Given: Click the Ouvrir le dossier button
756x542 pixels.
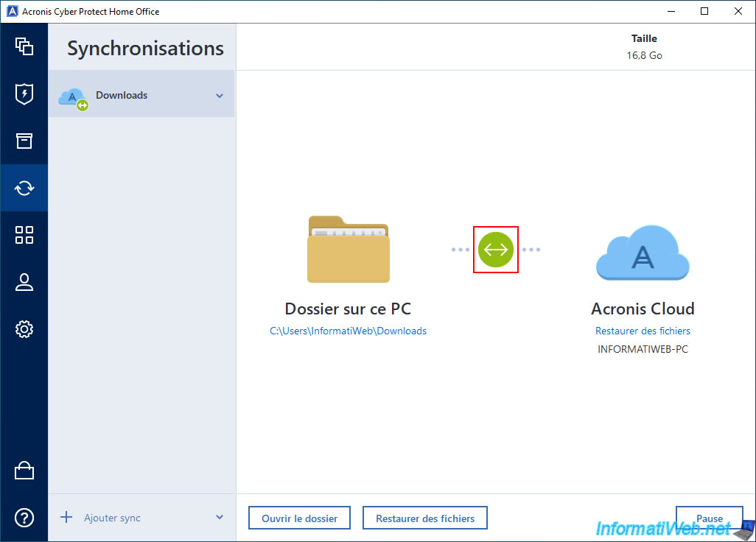Looking at the screenshot, I should coord(299,518).
